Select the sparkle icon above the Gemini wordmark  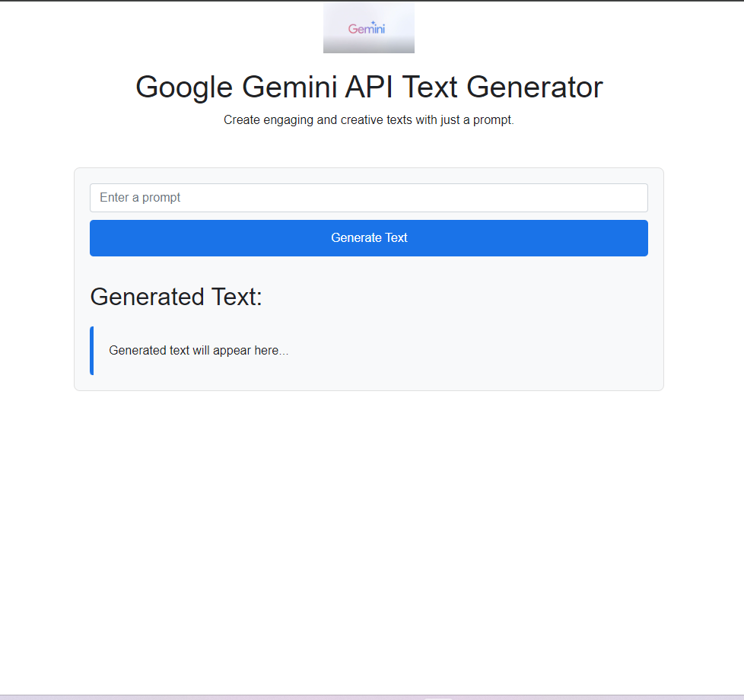click(x=372, y=21)
